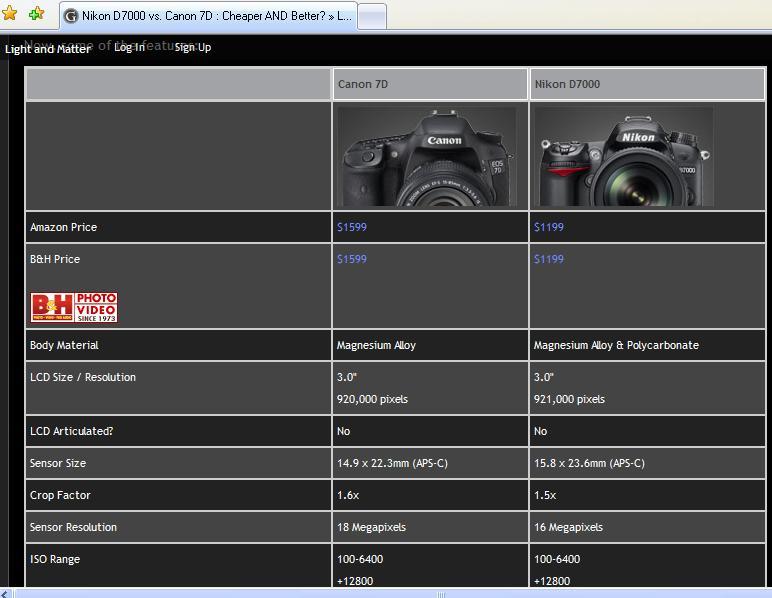Open a new blank browser tab
The height and width of the screenshot is (598, 772).
click(371, 17)
